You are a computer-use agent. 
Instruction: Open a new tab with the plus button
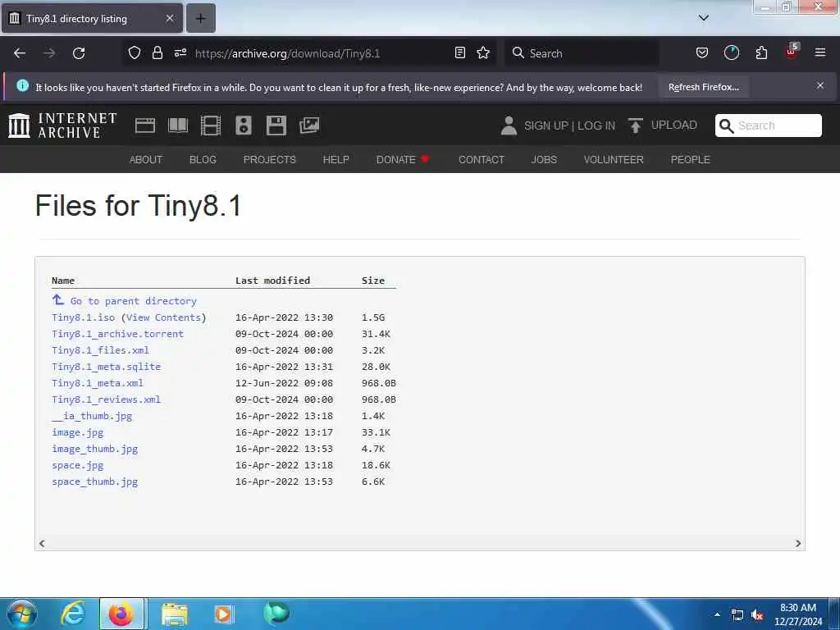tap(200, 18)
